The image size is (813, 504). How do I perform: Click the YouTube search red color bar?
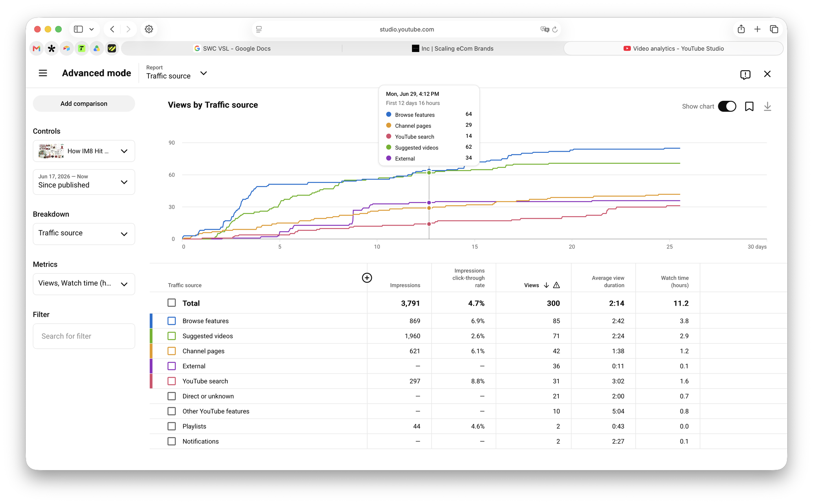click(151, 381)
